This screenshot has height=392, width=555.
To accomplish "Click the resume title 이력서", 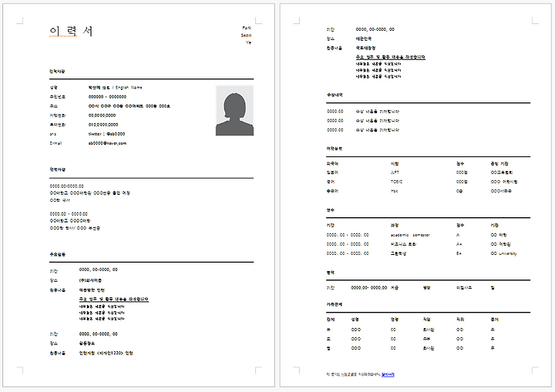I will coord(71,31).
